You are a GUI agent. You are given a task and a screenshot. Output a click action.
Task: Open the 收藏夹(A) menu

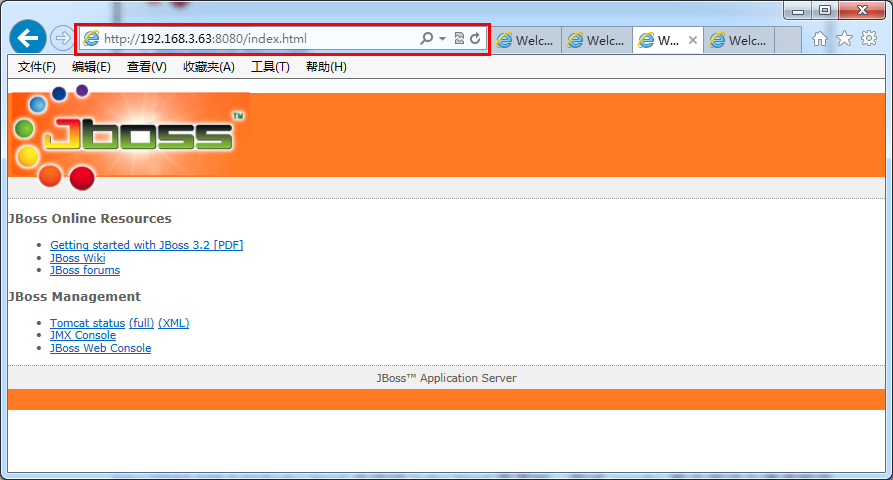coord(208,67)
